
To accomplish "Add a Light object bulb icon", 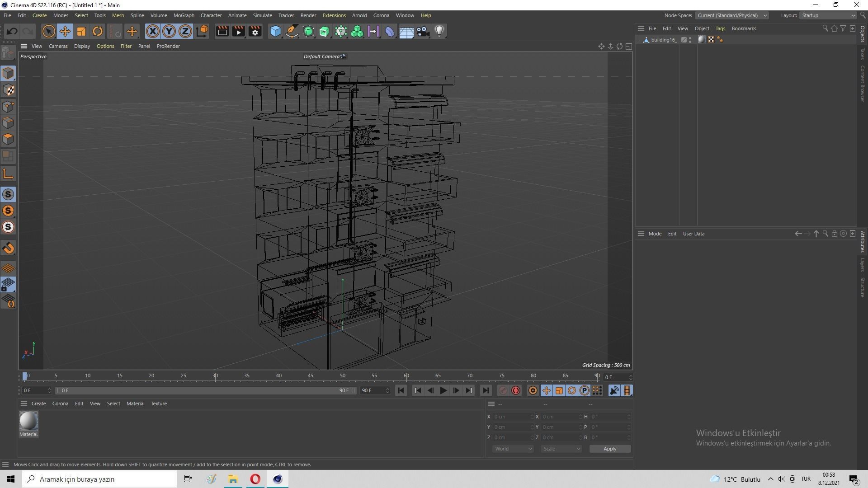I will [x=439, y=31].
